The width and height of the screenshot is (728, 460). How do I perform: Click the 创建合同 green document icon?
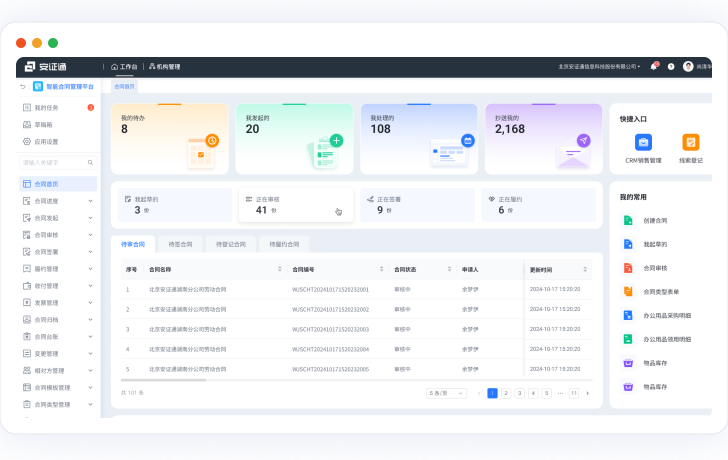[x=628, y=220]
